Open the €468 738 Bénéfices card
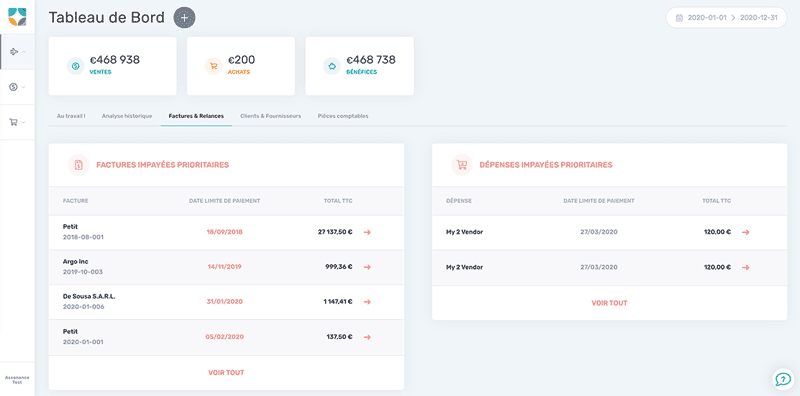Image resolution: width=800 pixels, height=396 pixels. 359,66
